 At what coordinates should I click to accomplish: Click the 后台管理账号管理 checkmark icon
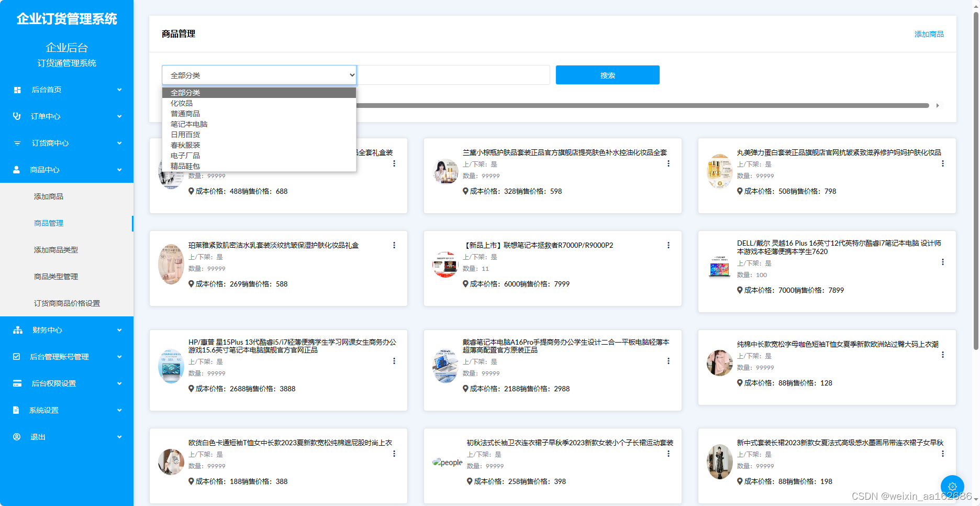click(x=17, y=357)
